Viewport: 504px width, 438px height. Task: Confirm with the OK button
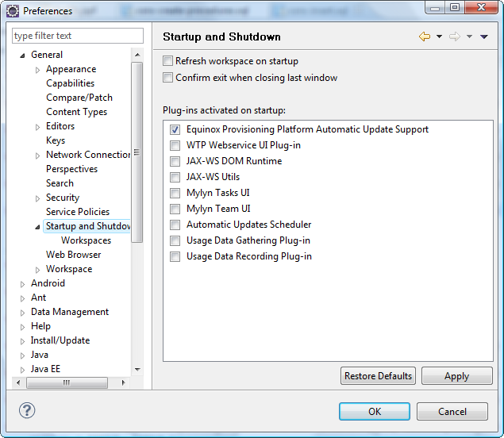pyautogui.click(x=375, y=411)
